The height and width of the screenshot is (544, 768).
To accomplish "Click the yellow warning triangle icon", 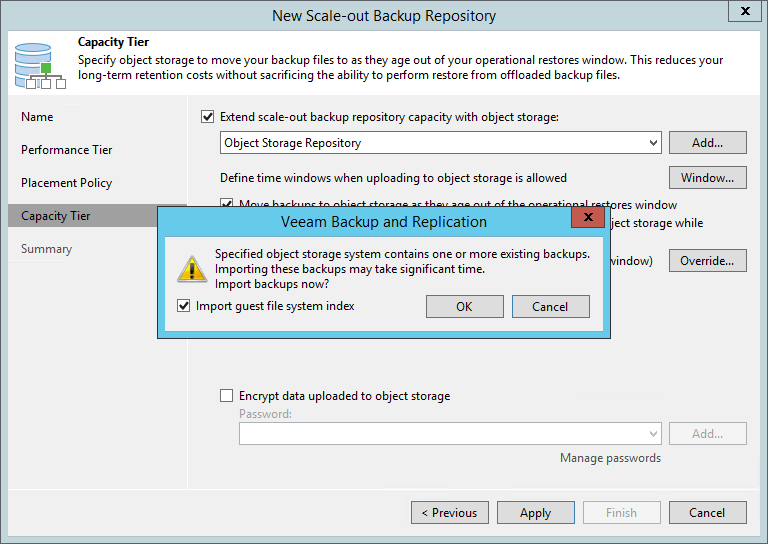I will [190, 268].
